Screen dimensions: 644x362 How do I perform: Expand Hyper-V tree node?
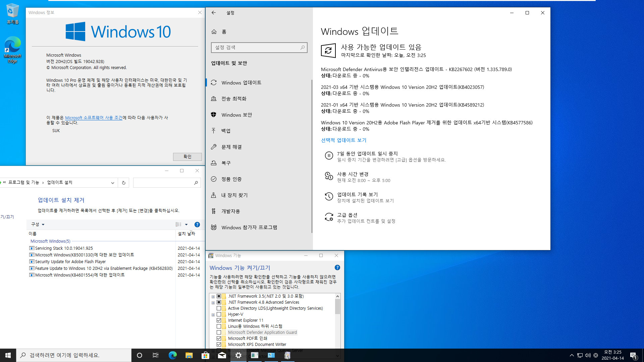click(213, 315)
